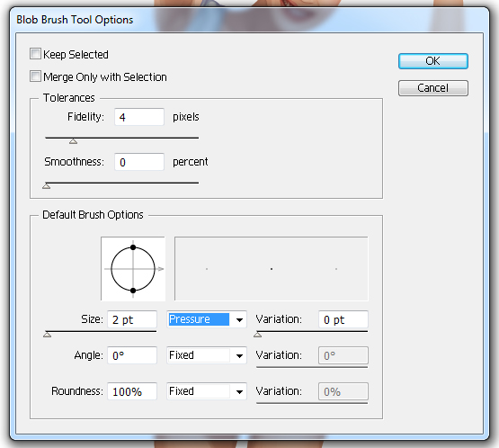Image resolution: width=499 pixels, height=448 pixels.
Task: Open the Angle Fixed dropdown
Action: pyautogui.click(x=207, y=355)
